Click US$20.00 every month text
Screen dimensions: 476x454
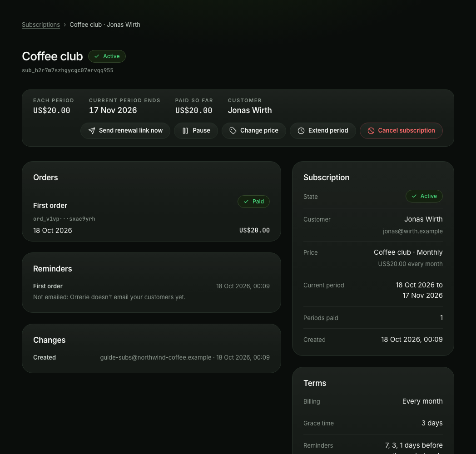point(410,264)
